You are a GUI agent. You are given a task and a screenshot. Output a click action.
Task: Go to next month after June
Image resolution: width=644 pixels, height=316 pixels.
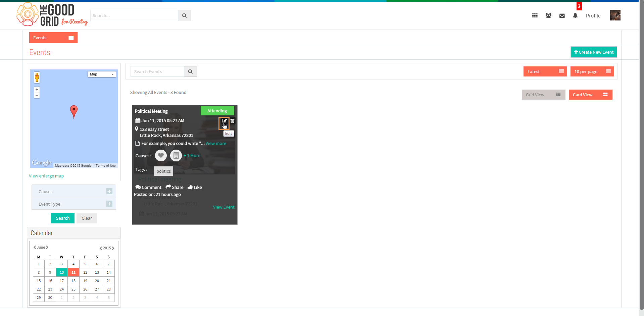[47, 247]
